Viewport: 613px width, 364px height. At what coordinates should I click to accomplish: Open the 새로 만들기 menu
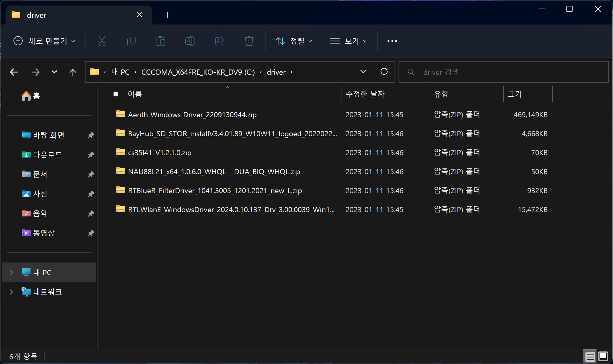click(44, 41)
